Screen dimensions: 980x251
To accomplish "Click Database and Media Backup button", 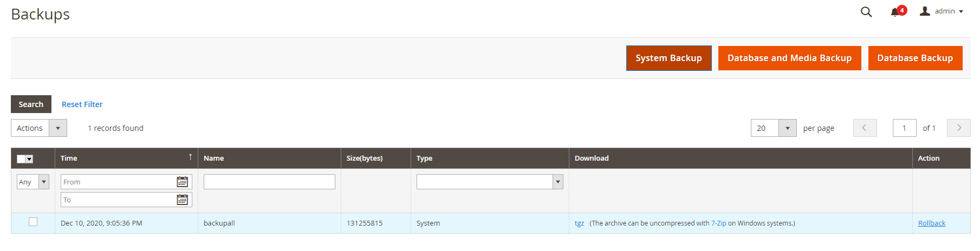I will (789, 58).
